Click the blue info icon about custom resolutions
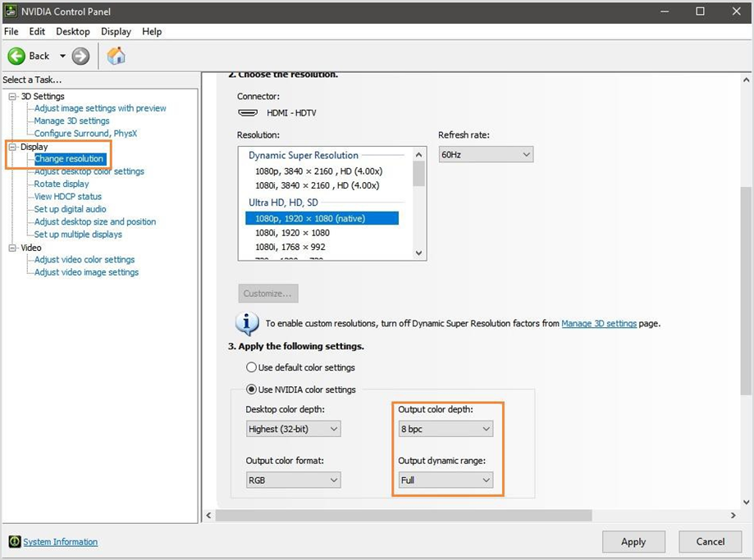Screen dimensions: 754x560 click(x=247, y=323)
